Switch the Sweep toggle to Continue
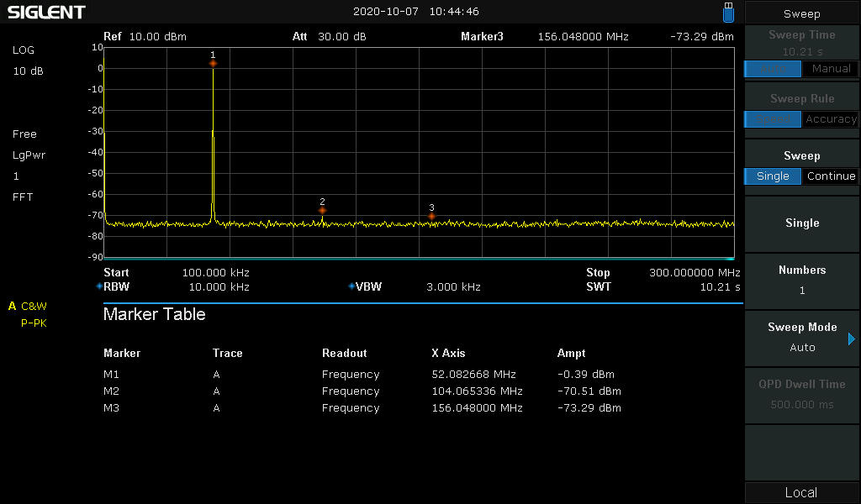Image resolution: width=861 pixels, height=504 pixels. pos(830,176)
